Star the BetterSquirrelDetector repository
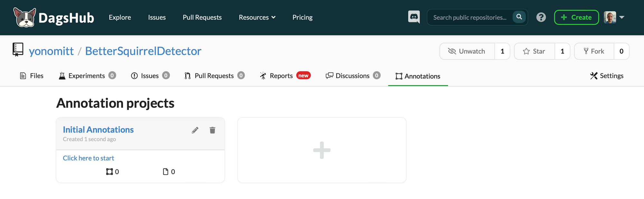The height and width of the screenshot is (199, 644). (535, 51)
